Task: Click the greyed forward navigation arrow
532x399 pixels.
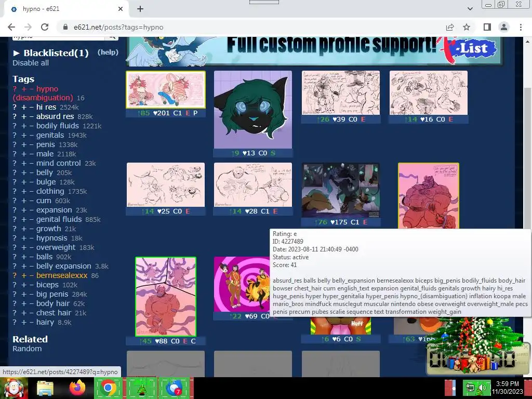Action: (28, 27)
